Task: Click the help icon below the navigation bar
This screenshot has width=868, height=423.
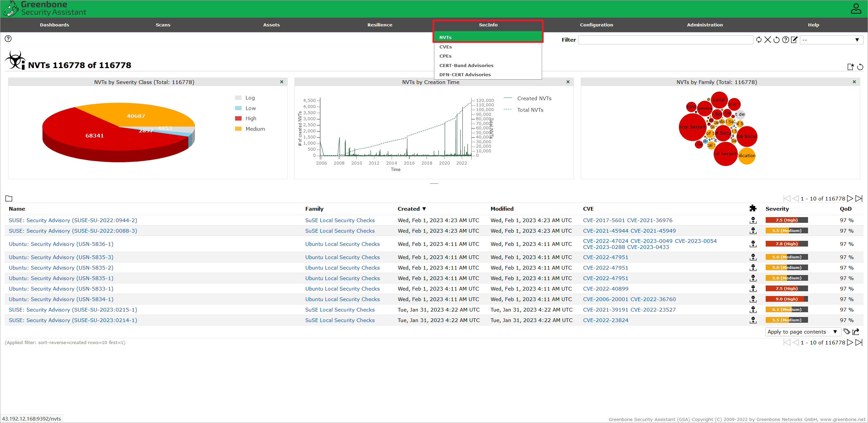Action: click(x=8, y=39)
